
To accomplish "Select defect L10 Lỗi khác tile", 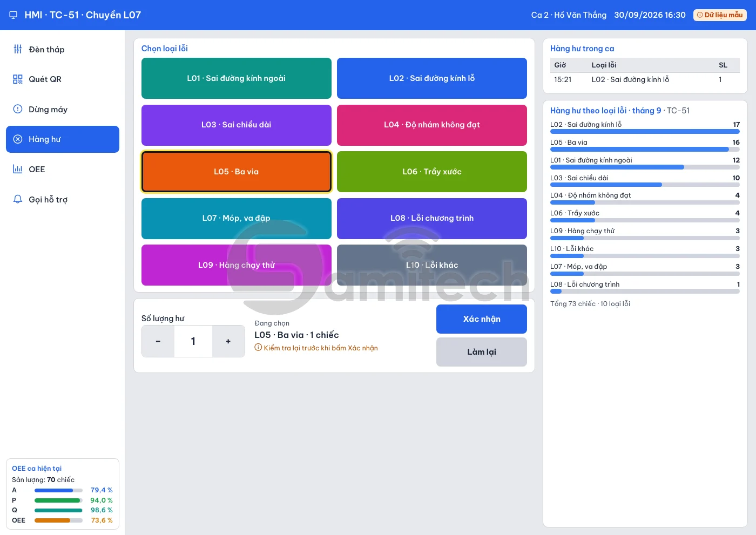I will point(432,265).
